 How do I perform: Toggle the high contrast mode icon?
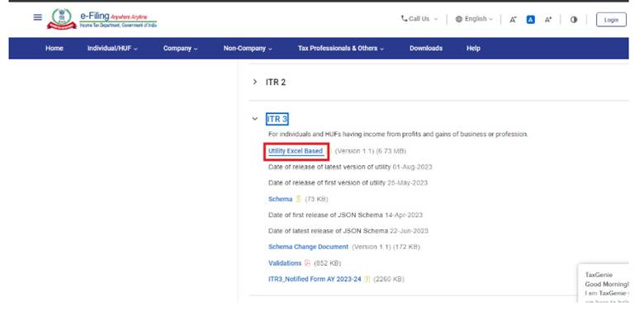574,19
